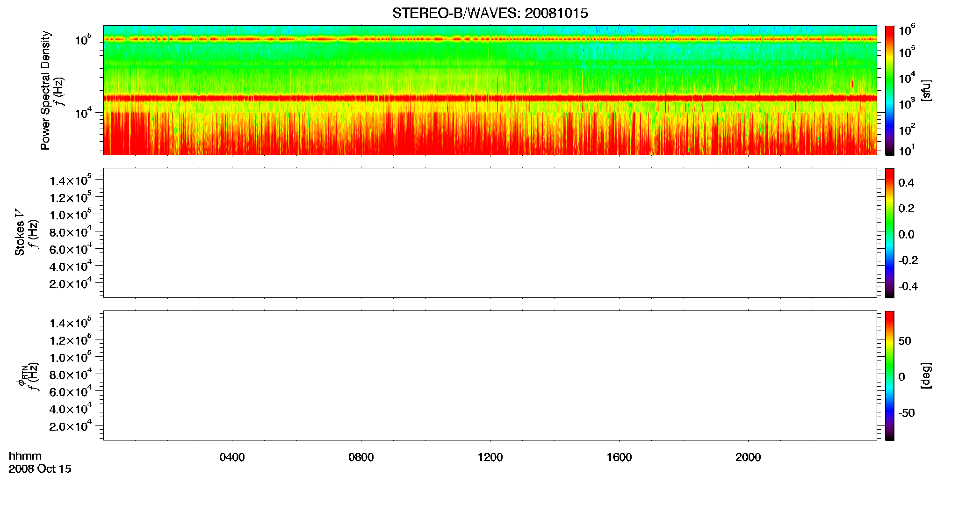Click the Stokes V colorbar

[x=890, y=233]
